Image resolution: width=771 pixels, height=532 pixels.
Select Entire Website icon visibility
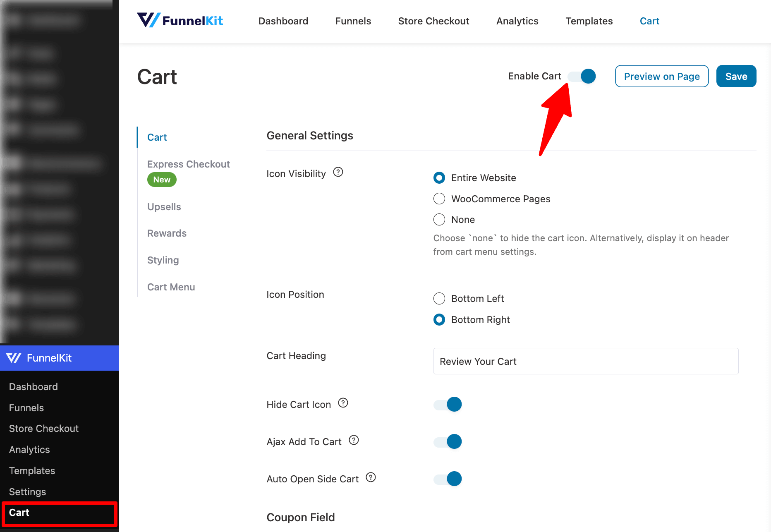[439, 178]
